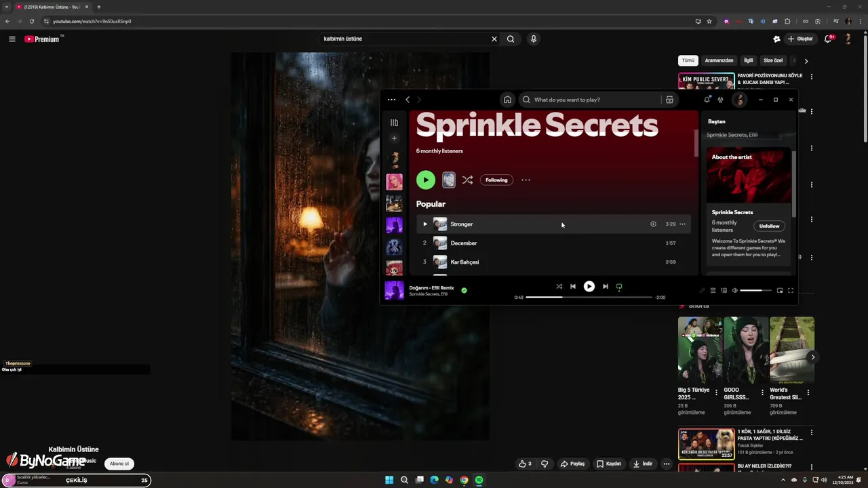Open the Chrome extensions puzzle icon
Image resolution: width=868 pixels, height=488 pixels.
click(x=787, y=21)
